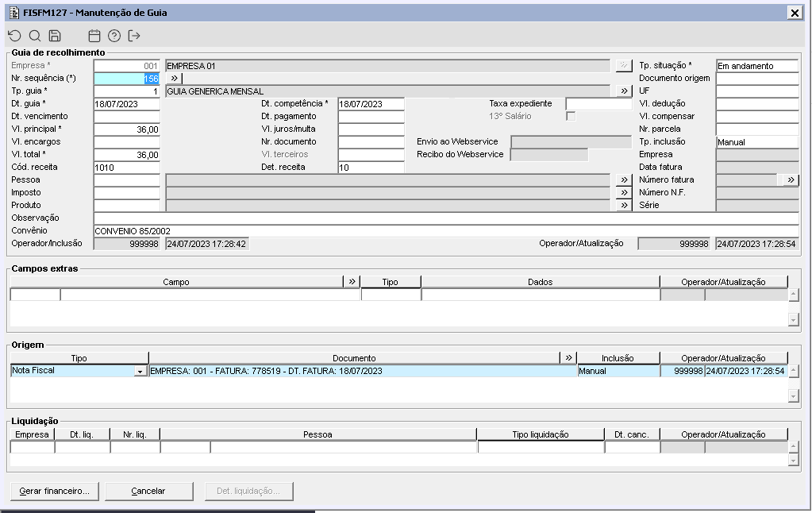Screen dimensions: 812x513
Task: Click the Origem Inclusão column header
Action: tap(618, 357)
